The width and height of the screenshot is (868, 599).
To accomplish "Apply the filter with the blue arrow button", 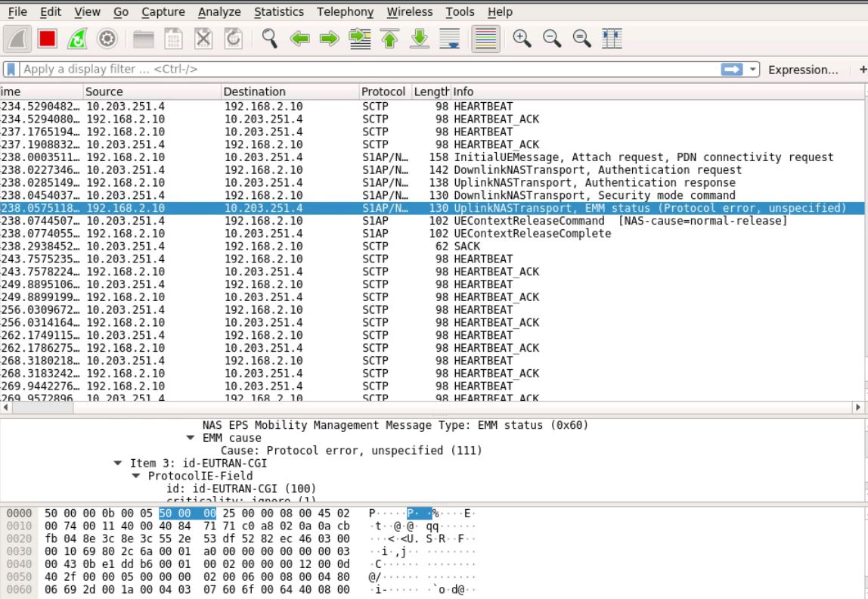I will point(731,69).
